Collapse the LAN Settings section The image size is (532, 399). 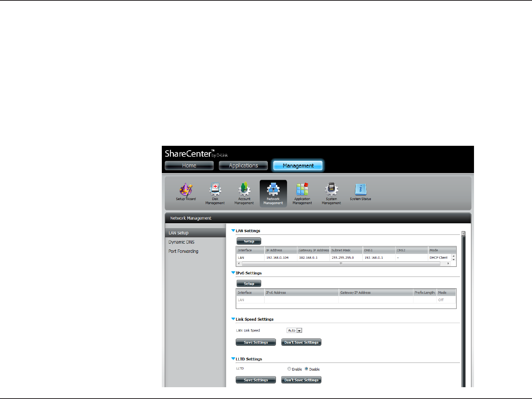[233, 231]
